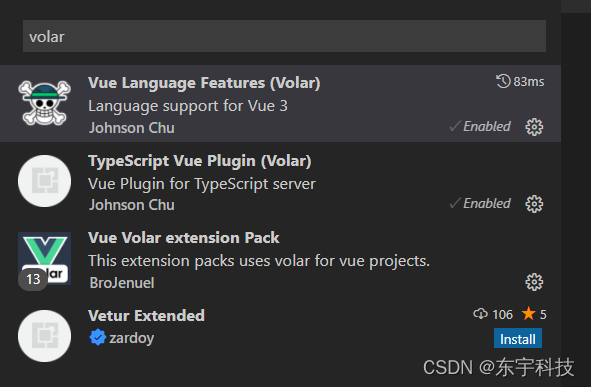Select TypeScript Vue Plugin (Volar) entry
Image resolution: width=591 pixels, height=387 pixels.
(x=280, y=181)
